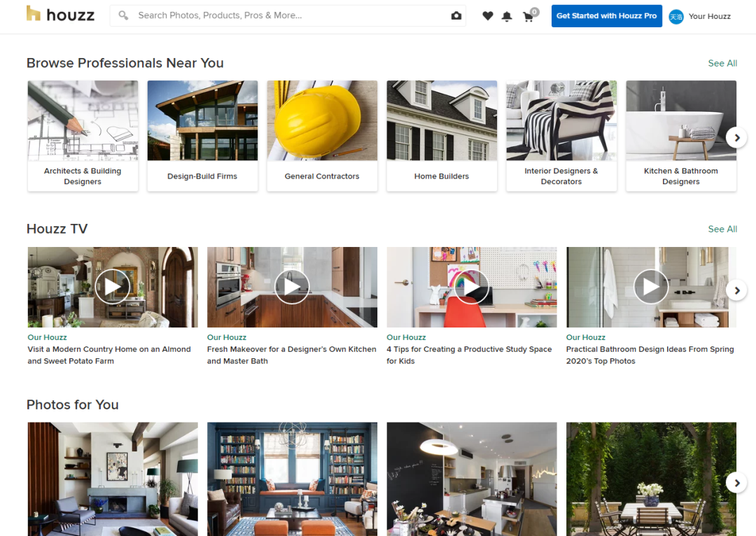Open the garden pergola dining photo
756x536 pixels.
tap(651, 479)
